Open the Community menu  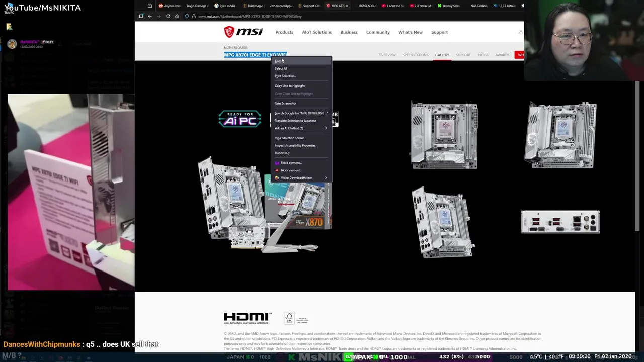click(378, 32)
